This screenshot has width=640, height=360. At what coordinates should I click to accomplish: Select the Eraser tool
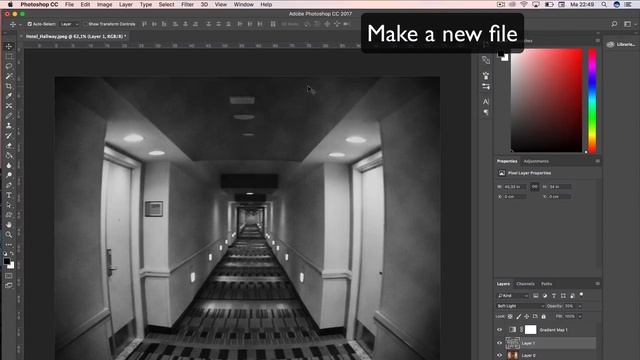pyautogui.click(x=9, y=146)
